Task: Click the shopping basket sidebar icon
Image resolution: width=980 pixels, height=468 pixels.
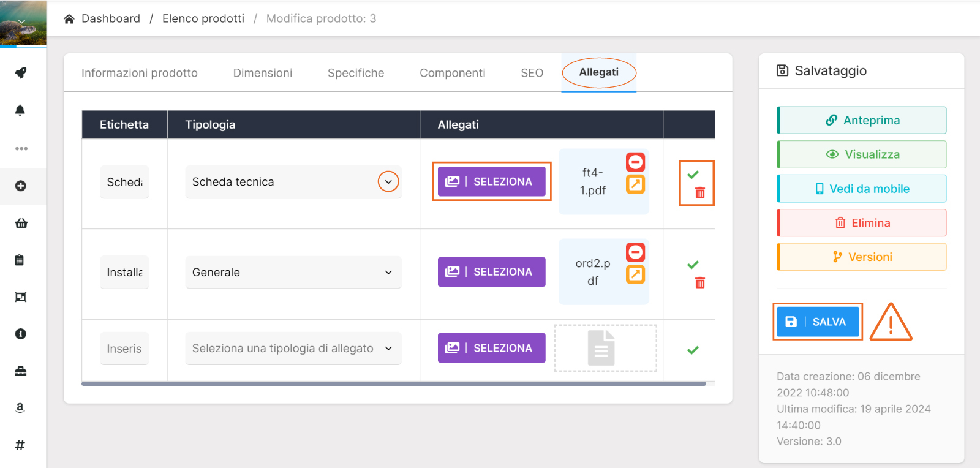Action: 21,223
